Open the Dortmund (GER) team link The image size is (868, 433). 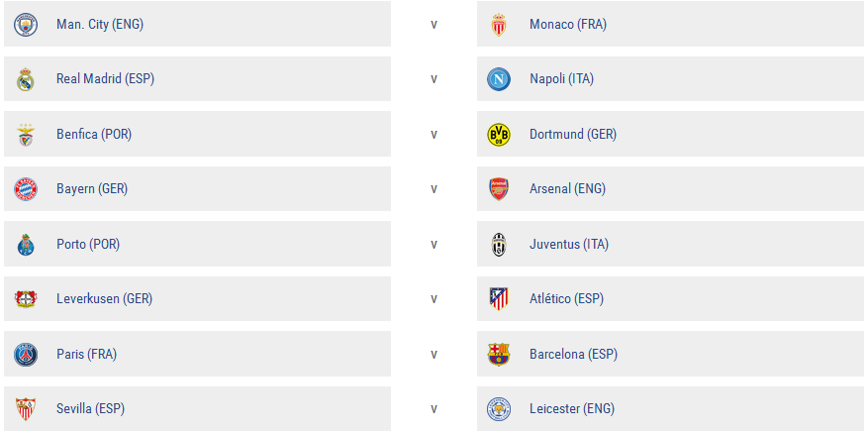572,135
